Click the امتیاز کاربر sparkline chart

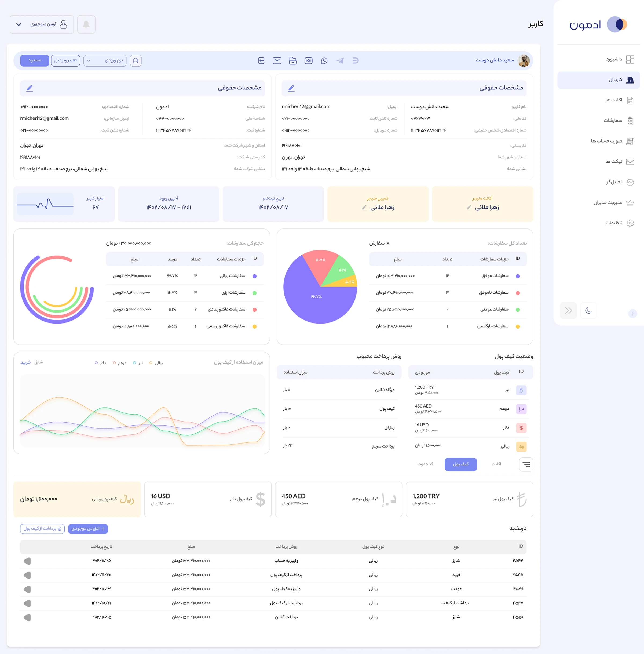click(x=45, y=204)
